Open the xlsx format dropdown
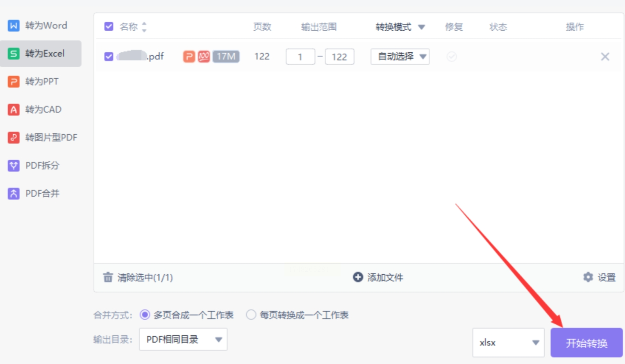The width and height of the screenshot is (625, 364). (508, 343)
